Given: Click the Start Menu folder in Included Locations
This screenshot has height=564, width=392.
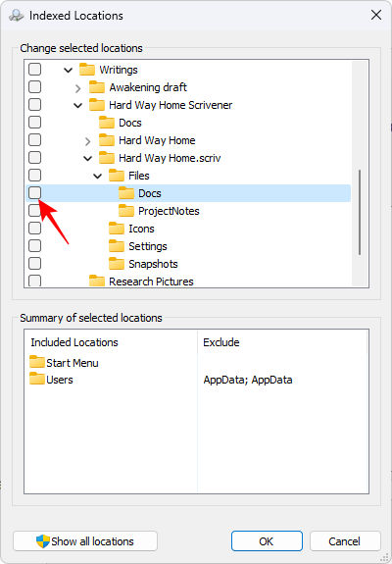Looking at the screenshot, I should (64, 363).
